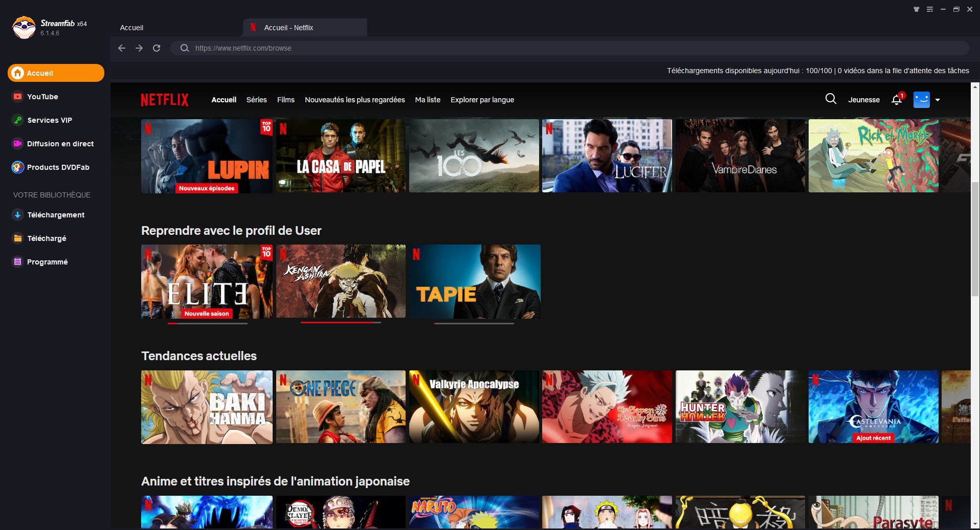Open Hunter x Hunter thumbnail
This screenshot has width=980, height=530.
pyautogui.click(x=740, y=407)
